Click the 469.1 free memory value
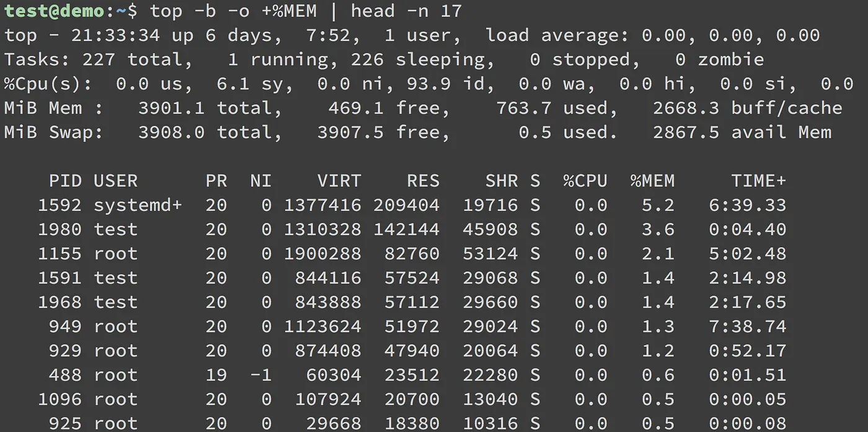868x432 pixels. pos(356,108)
